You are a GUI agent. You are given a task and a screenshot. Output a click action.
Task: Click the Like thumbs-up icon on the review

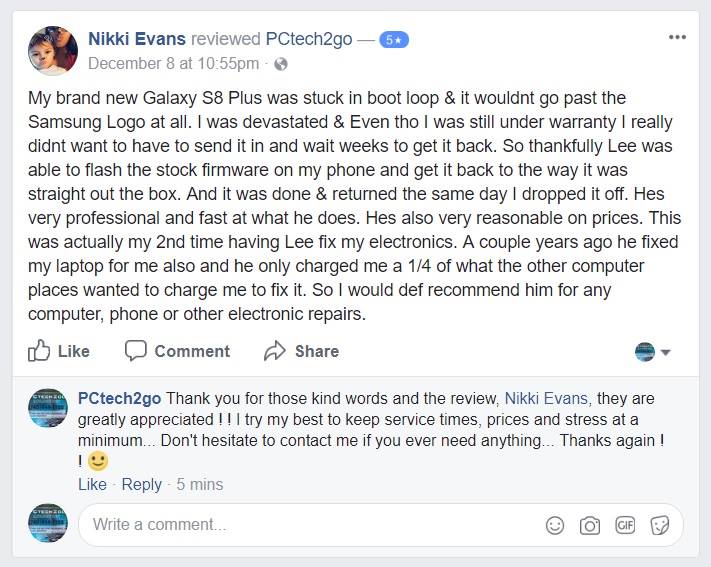(40, 351)
